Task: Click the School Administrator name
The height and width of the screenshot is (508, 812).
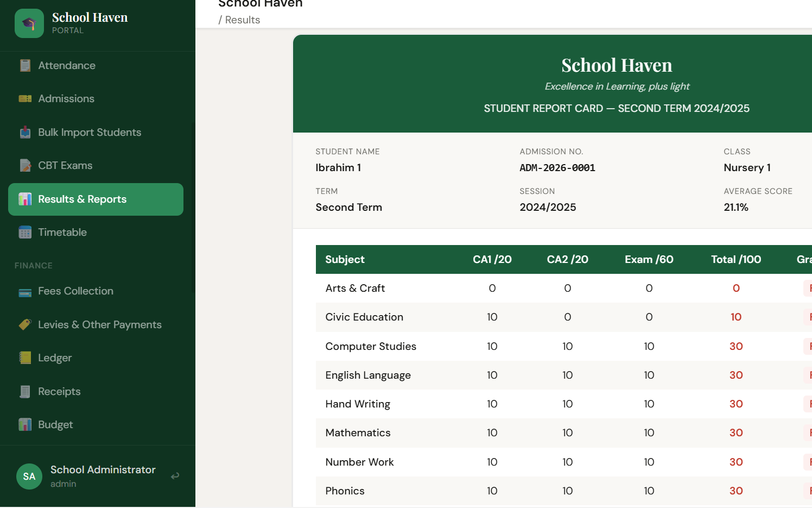Action: click(103, 470)
